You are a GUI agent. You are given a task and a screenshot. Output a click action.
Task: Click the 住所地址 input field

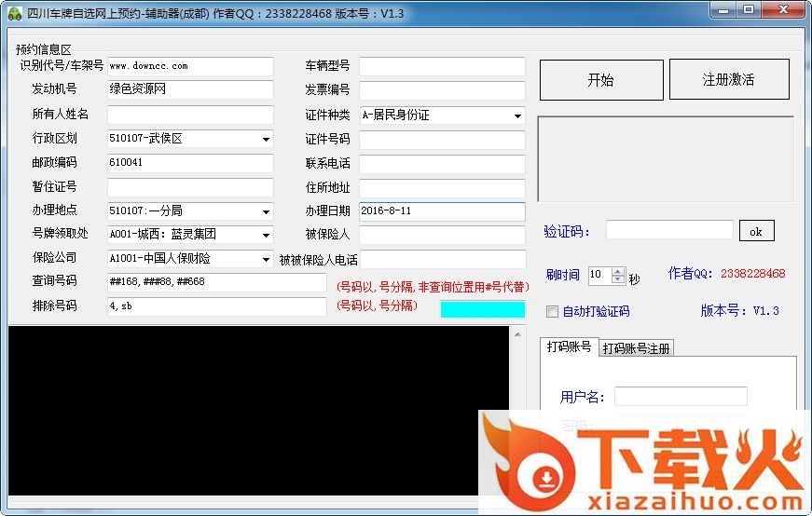(442, 188)
